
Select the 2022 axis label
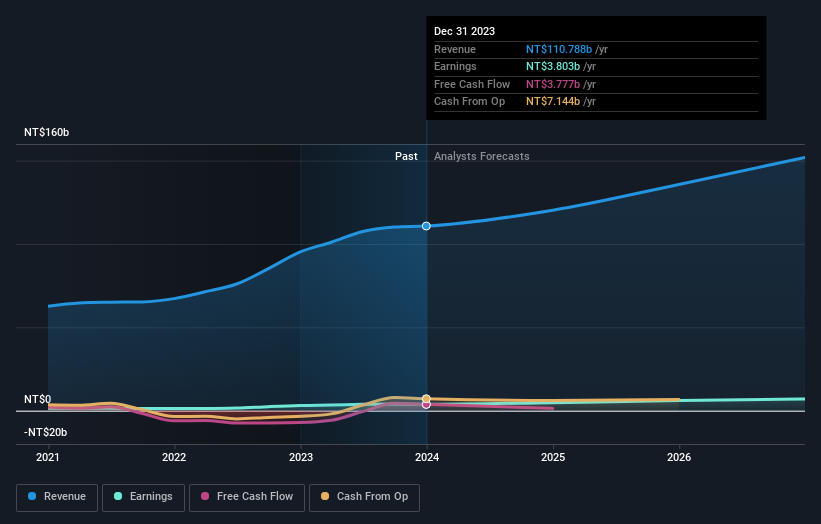(x=174, y=457)
